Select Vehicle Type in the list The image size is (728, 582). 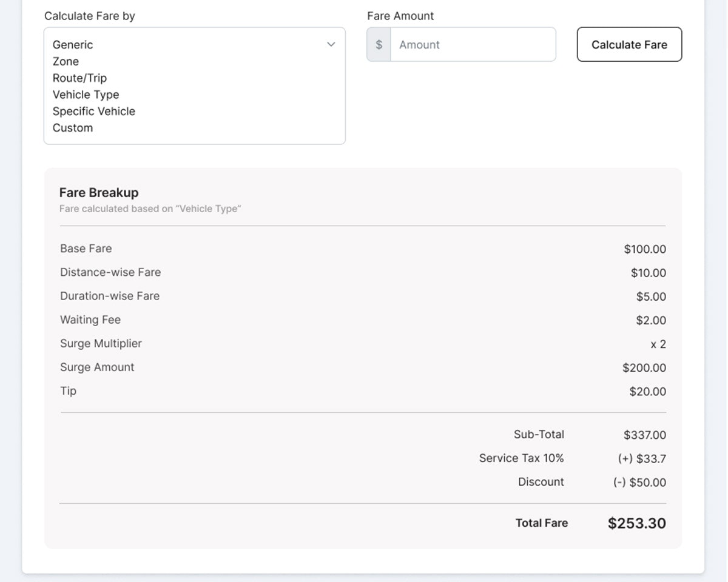point(86,95)
